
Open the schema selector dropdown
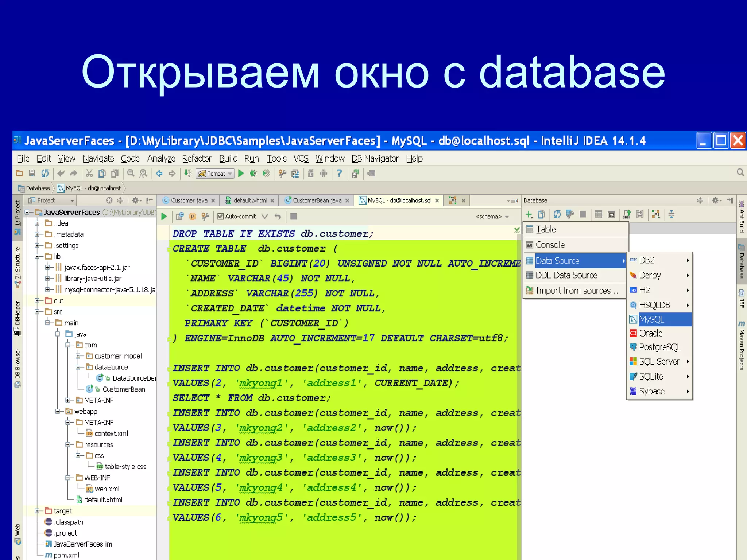tap(492, 217)
